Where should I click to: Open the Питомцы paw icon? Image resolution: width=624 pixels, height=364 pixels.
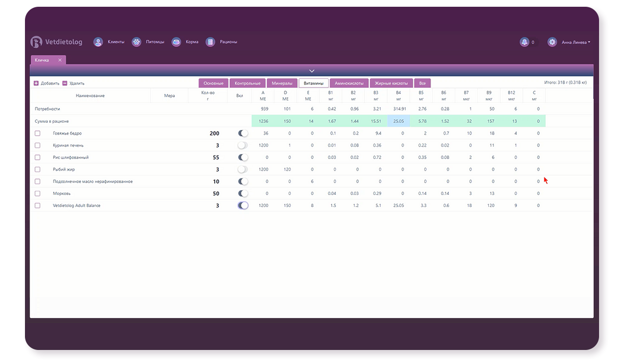tap(136, 42)
